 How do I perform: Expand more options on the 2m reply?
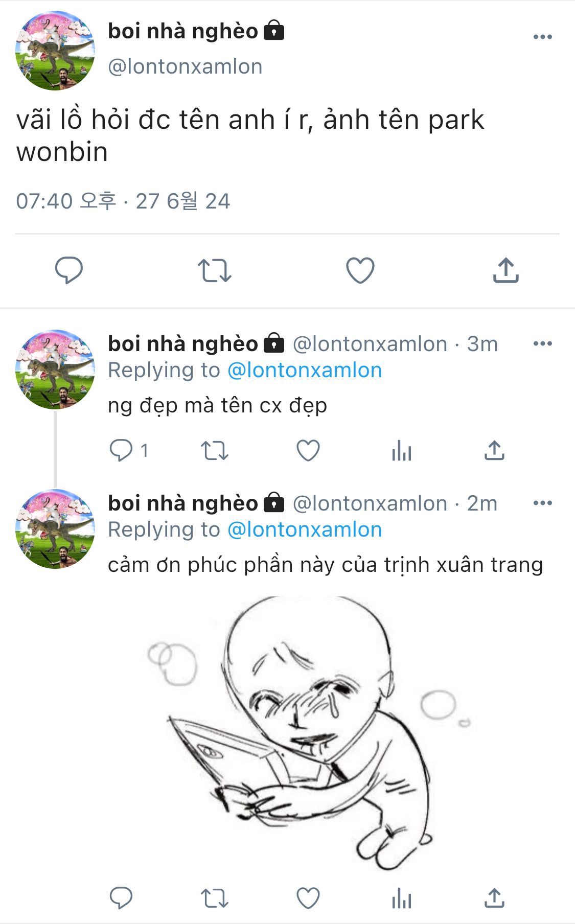click(x=542, y=503)
